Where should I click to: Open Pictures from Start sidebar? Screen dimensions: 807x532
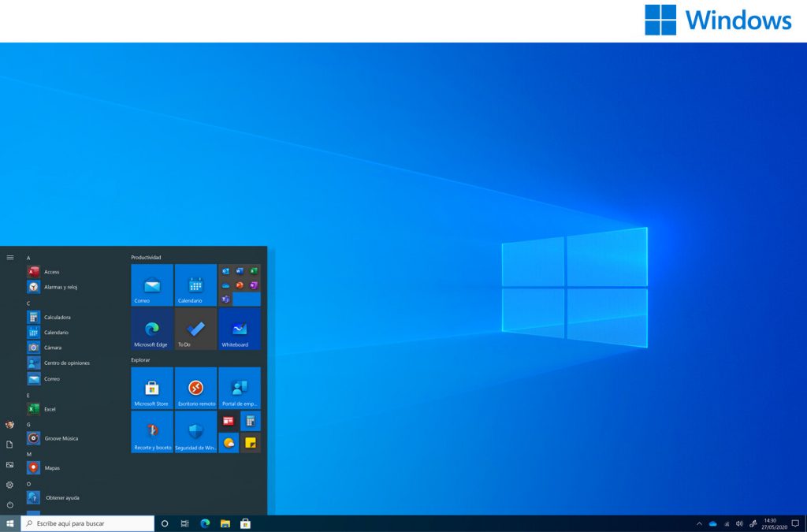tap(9, 464)
